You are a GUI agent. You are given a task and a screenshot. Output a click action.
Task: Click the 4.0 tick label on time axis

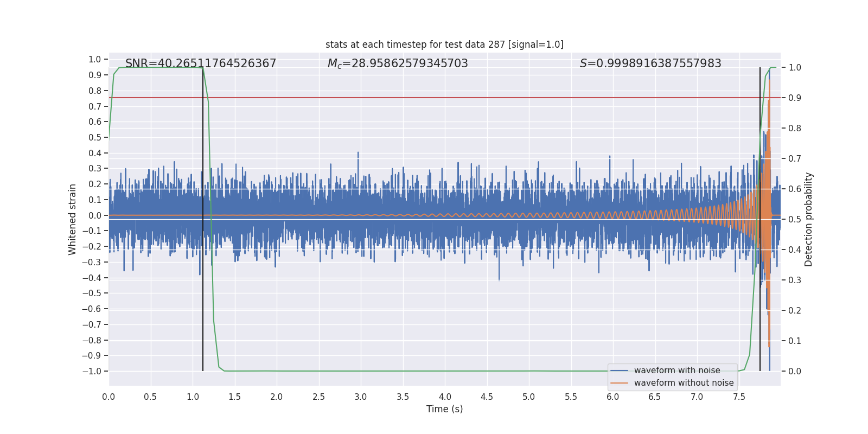[x=445, y=397]
